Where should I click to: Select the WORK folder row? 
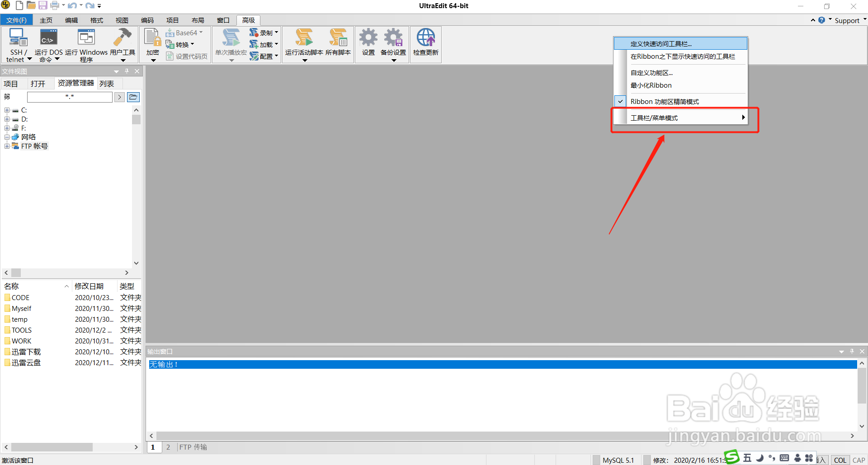click(72, 341)
